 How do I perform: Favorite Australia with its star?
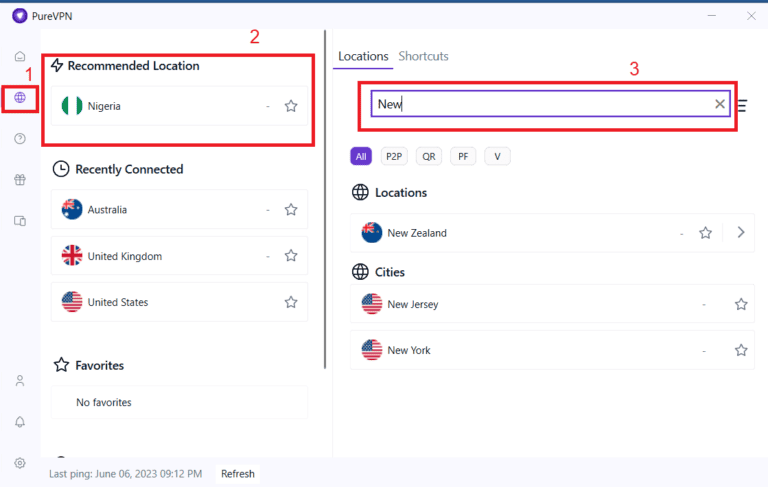291,210
